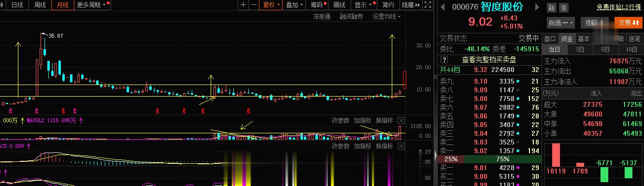The height and width of the screenshot is (186, 644).
Task: Select 5日 fund flow period
Action: (x=605, y=49)
